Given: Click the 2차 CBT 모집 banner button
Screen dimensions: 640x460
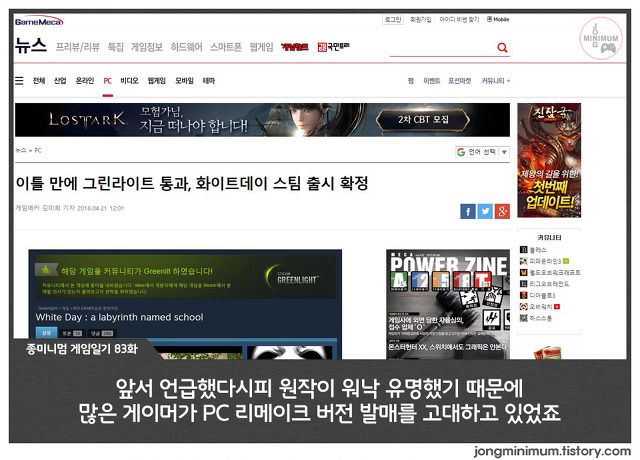Looking at the screenshot, I should click(x=423, y=120).
